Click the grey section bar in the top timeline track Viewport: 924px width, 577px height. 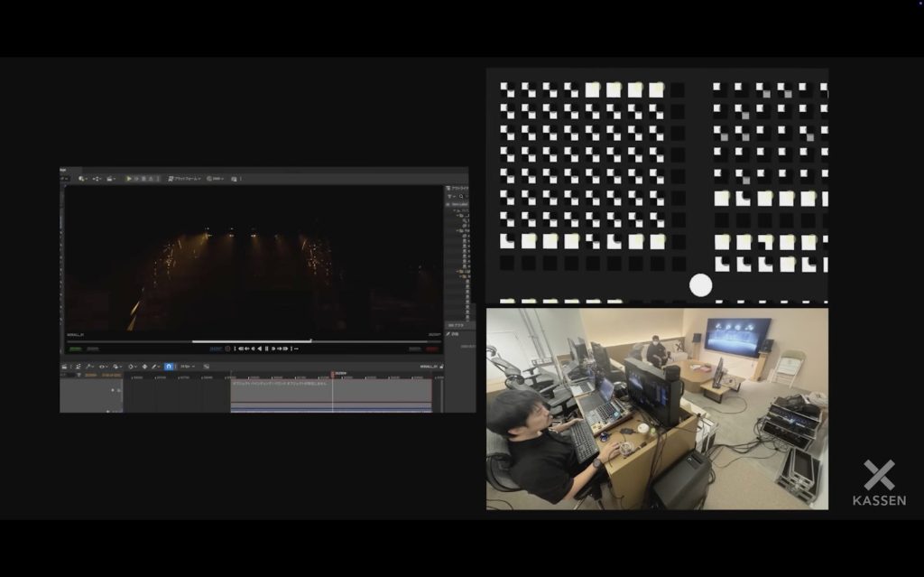[330, 391]
